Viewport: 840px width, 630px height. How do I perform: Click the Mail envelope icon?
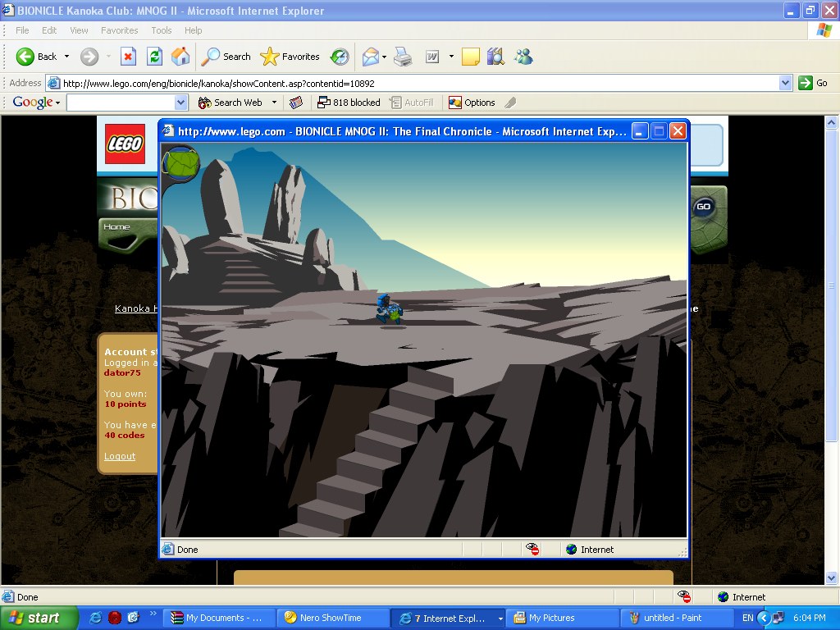tap(370, 57)
